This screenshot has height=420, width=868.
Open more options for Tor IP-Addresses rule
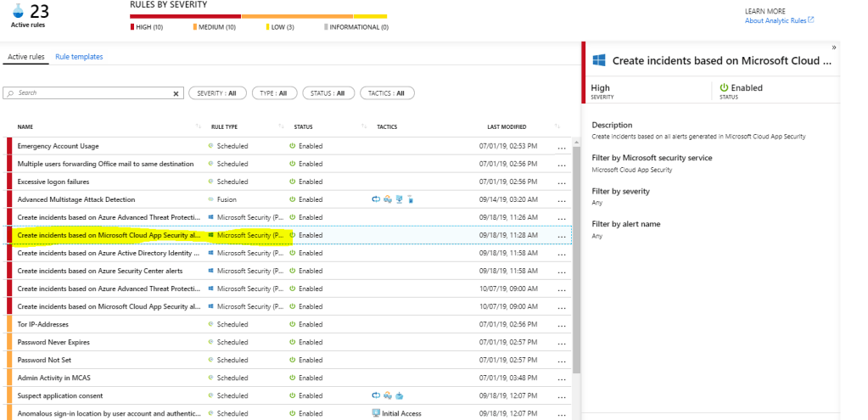click(x=561, y=325)
